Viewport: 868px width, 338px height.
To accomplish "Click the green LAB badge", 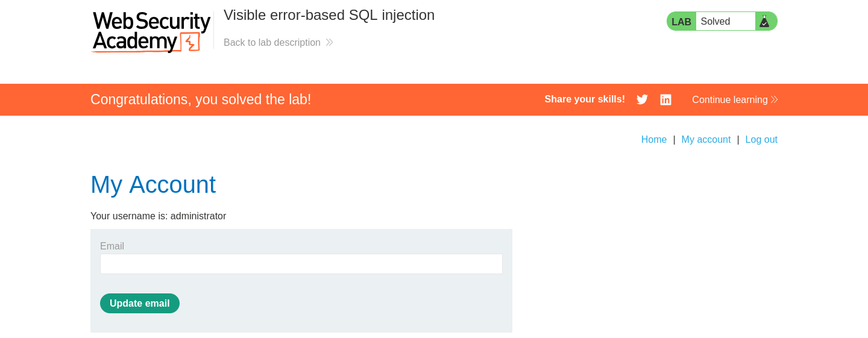I will point(681,22).
